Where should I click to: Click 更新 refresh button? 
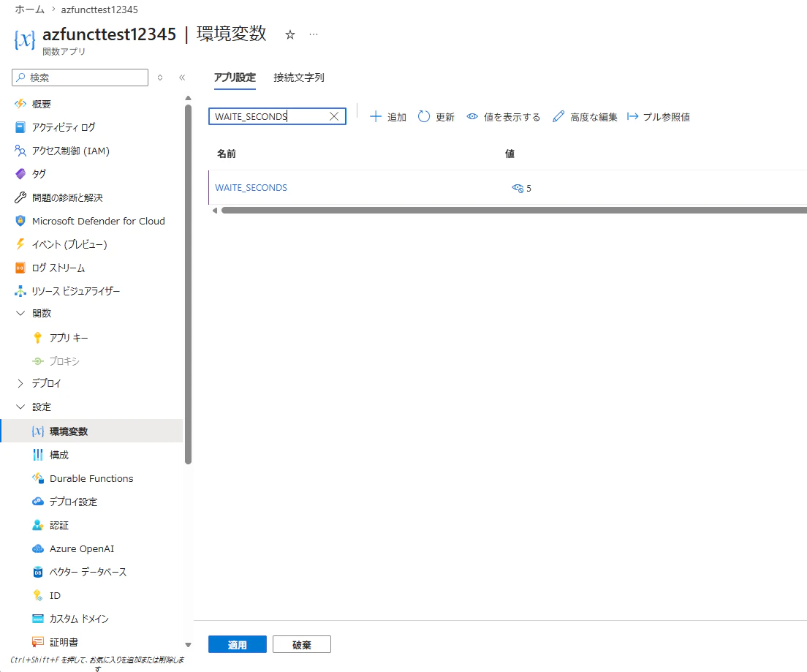point(436,117)
